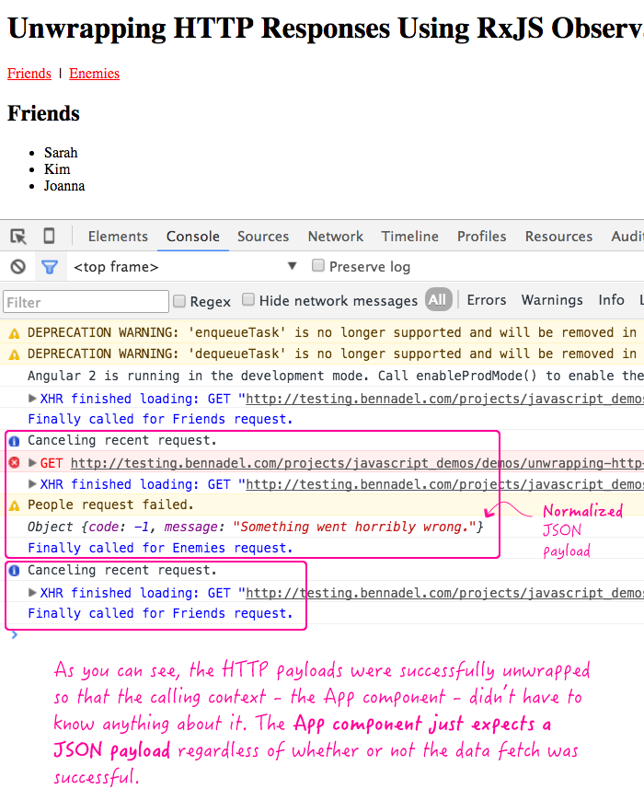Viewport: 644px width, 812px height.
Task: Open the Elements tab
Action: 118,236
